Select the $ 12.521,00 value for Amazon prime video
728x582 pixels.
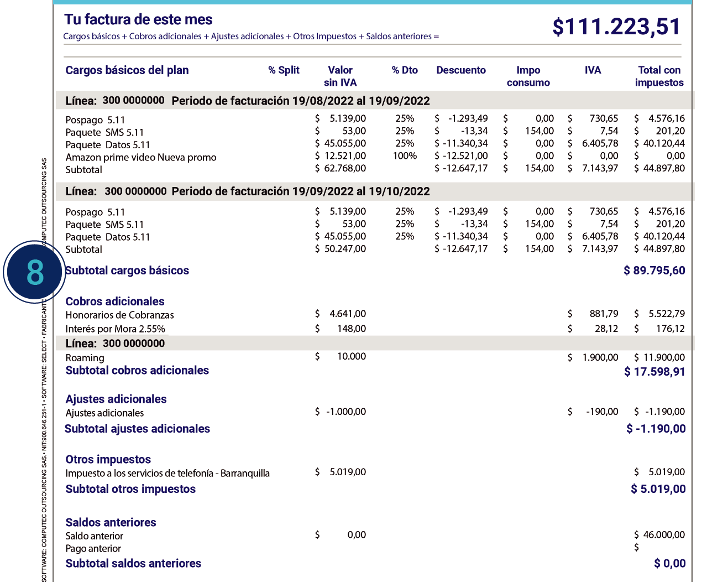(341, 156)
